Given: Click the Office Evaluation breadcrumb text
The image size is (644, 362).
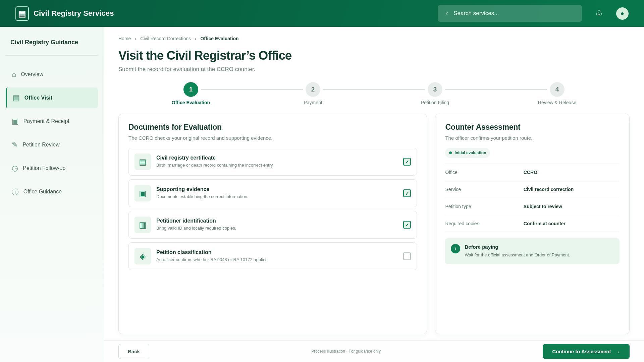Looking at the screenshot, I should tap(219, 39).
